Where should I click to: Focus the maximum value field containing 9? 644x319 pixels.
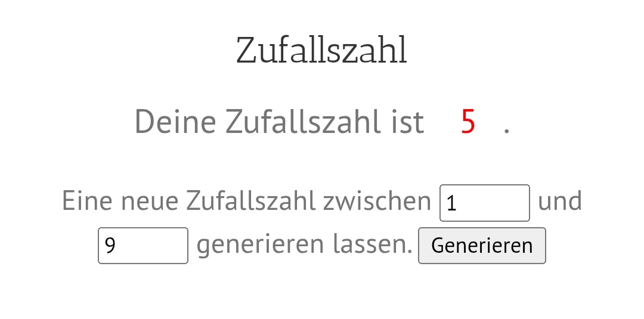click(x=143, y=245)
